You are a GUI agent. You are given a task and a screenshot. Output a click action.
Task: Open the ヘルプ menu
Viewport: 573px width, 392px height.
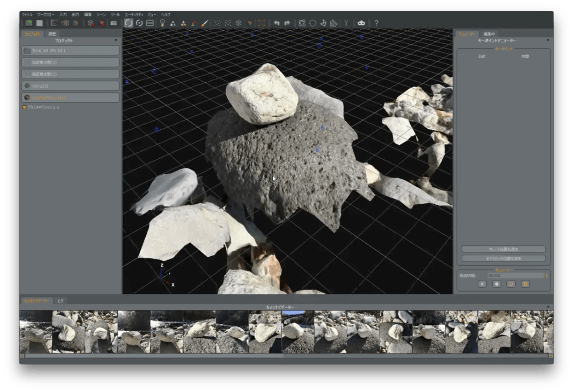[x=166, y=15]
